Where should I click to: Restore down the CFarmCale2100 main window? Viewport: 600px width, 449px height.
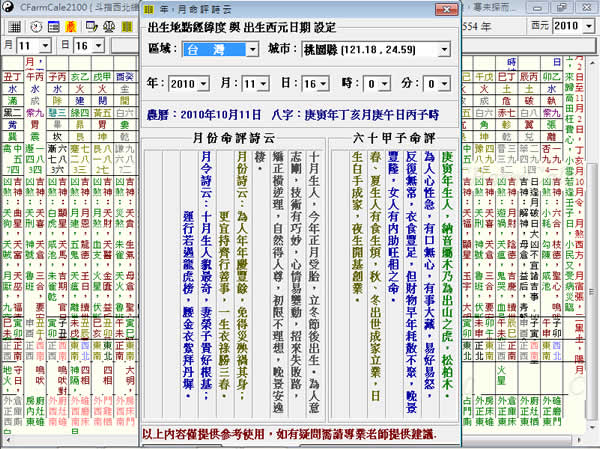click(562, 8)
